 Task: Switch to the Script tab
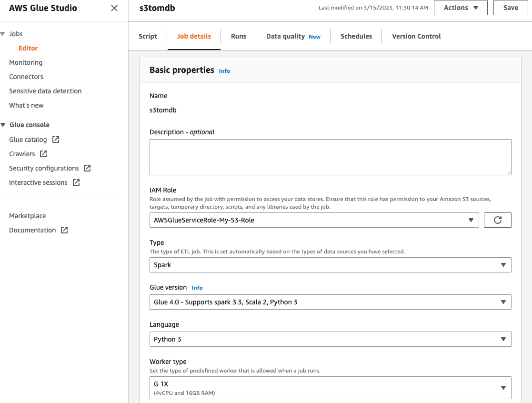148,36
